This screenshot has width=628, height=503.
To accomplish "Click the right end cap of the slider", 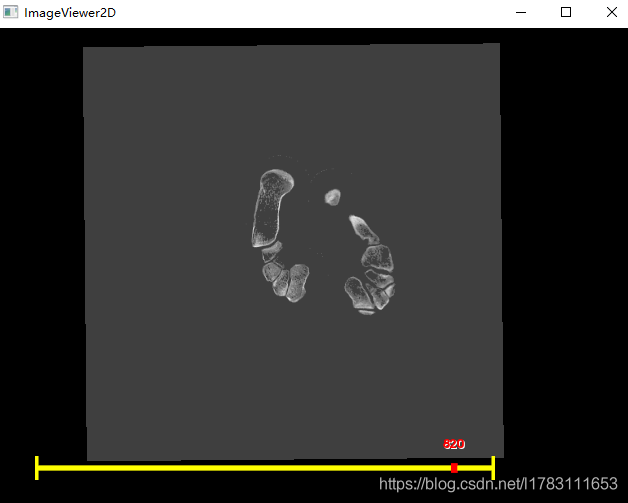I will (x=493, y=468).
